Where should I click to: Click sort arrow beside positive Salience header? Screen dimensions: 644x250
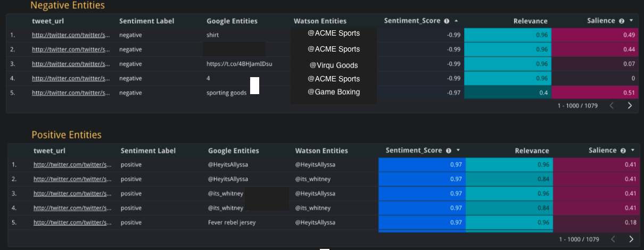633,151
